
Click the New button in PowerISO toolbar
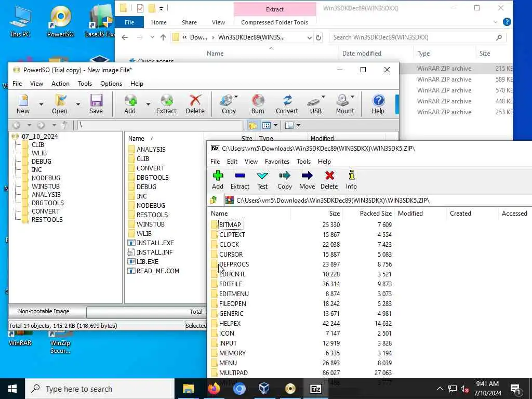(23, 104)
